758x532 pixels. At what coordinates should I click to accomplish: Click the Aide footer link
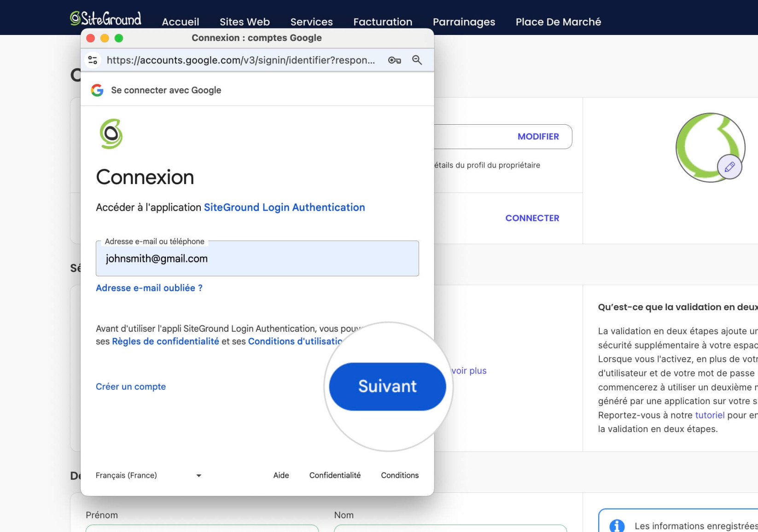[x=281, y=475]
